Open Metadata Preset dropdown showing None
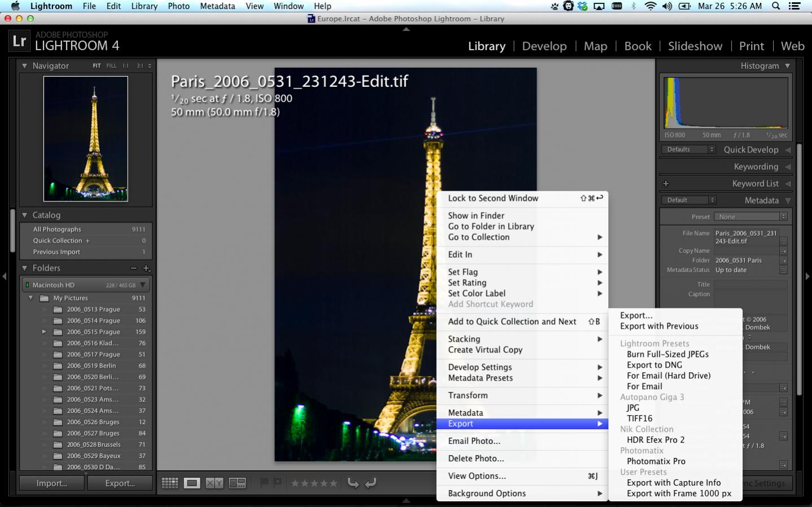 coord(750,217)
